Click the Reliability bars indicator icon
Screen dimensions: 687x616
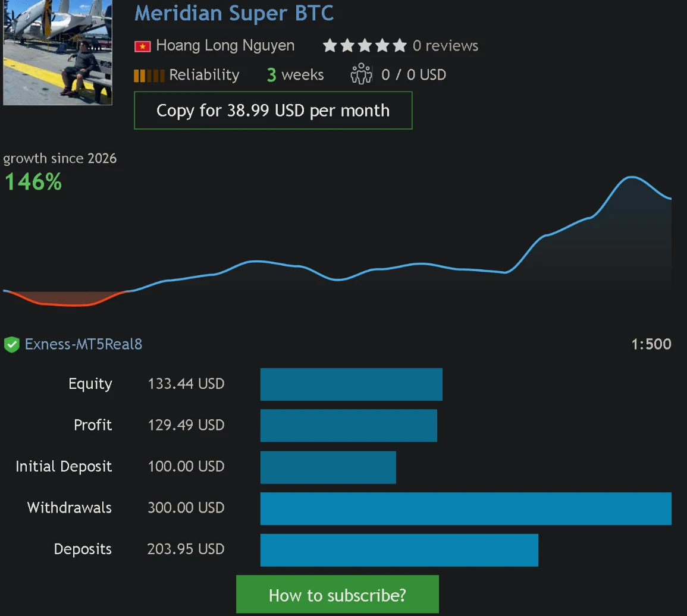tap(149, 76)
